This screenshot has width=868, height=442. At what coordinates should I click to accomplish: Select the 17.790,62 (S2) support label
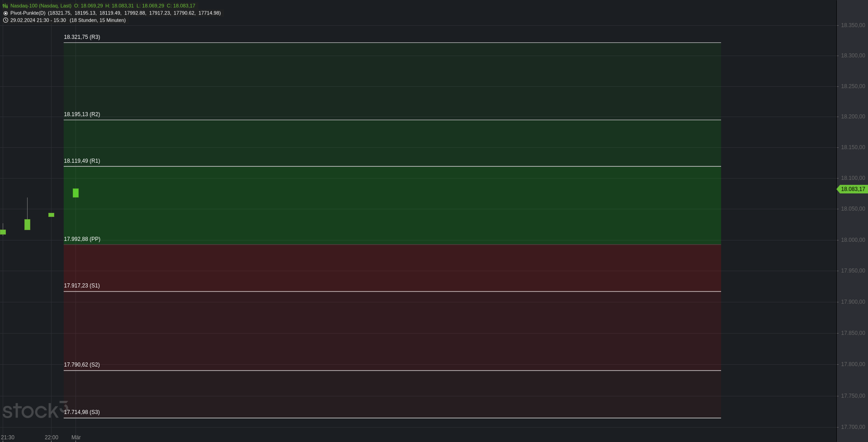click(82, 365)
